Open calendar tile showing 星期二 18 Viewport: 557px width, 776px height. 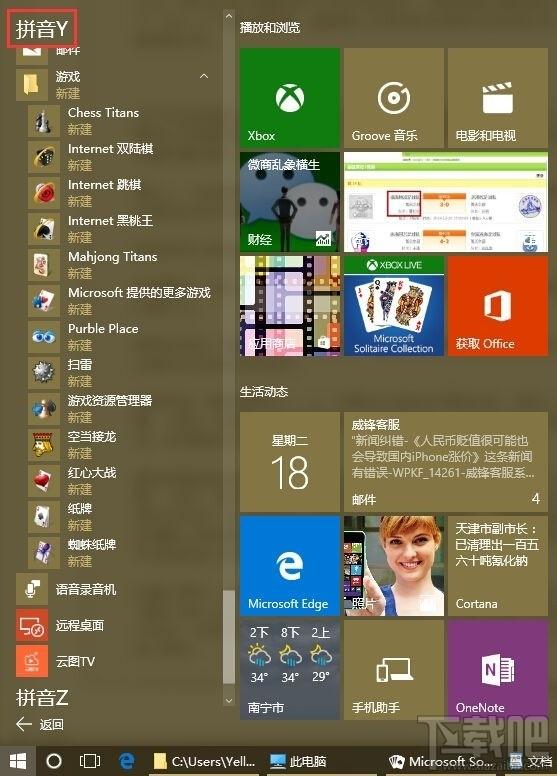[x=290, y=462]
